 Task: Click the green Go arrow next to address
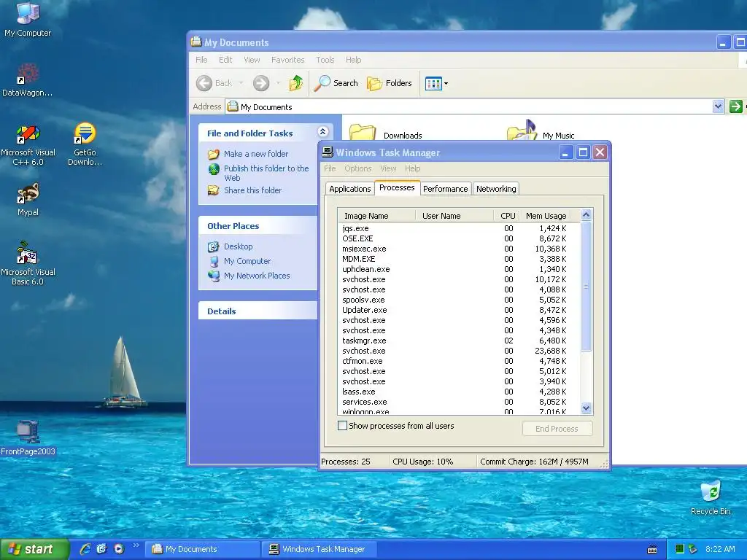pos(735,106)
